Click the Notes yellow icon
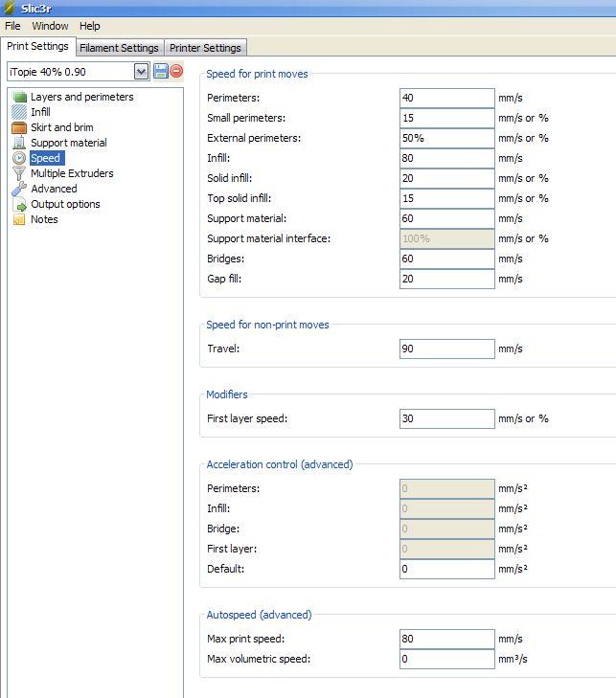The height and width of the screenshot is (698, 616). (19, 219)
